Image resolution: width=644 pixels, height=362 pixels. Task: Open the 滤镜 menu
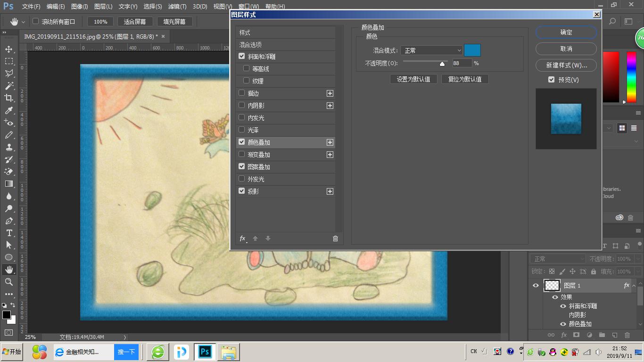[x=177, y=6]
